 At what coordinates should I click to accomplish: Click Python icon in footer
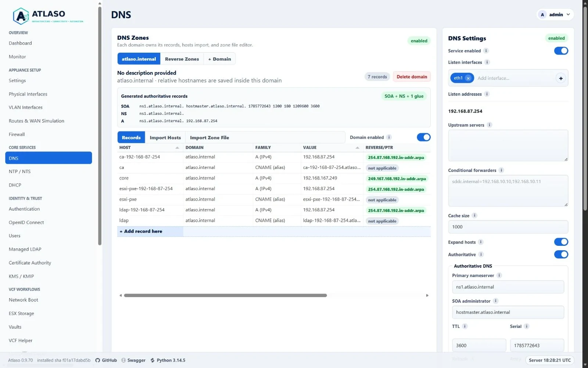[x=153, y=360]
